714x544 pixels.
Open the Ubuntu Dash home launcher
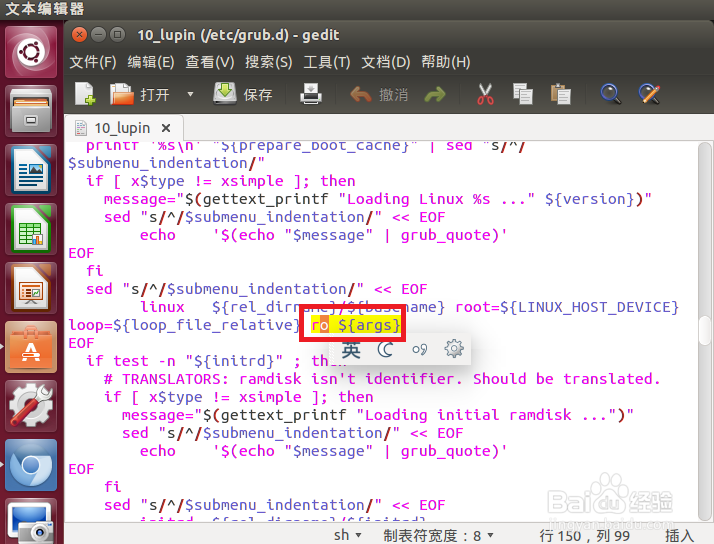[31, 52]
